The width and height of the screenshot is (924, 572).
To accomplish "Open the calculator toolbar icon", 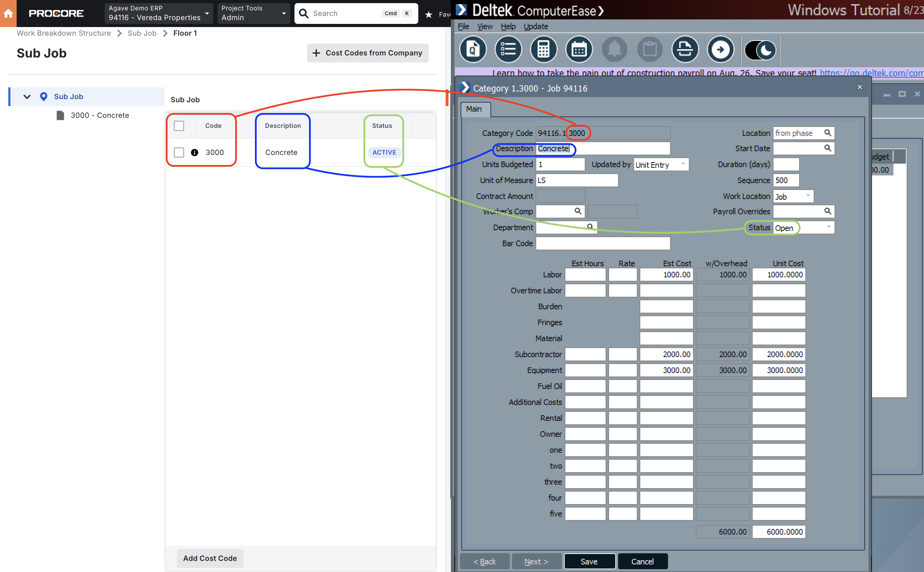I will point(544,49).
